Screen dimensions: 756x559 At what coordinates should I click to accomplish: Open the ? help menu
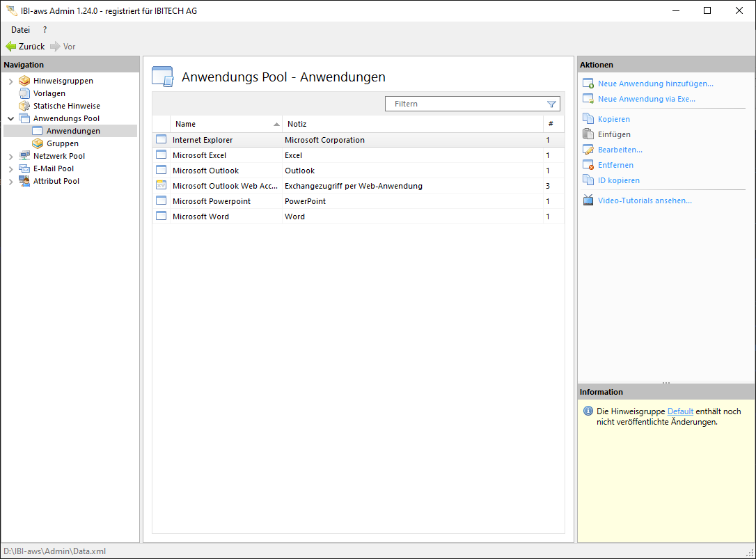point(45,30)
